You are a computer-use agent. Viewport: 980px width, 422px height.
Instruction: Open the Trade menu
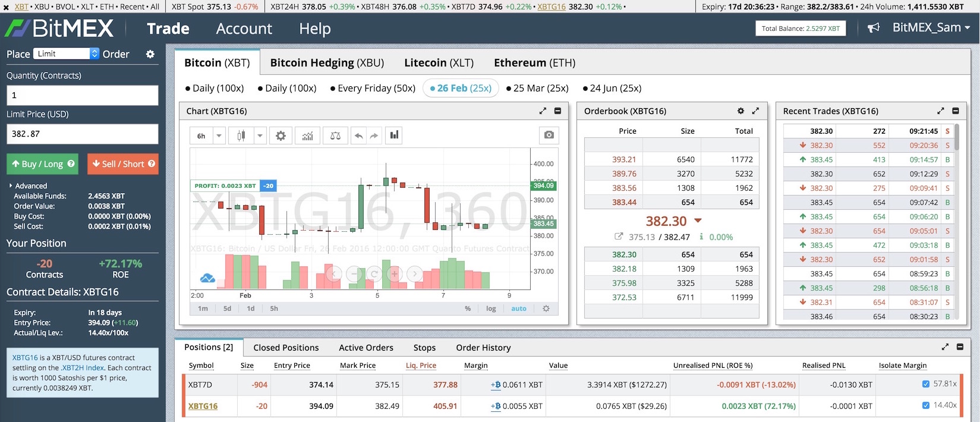168,29
